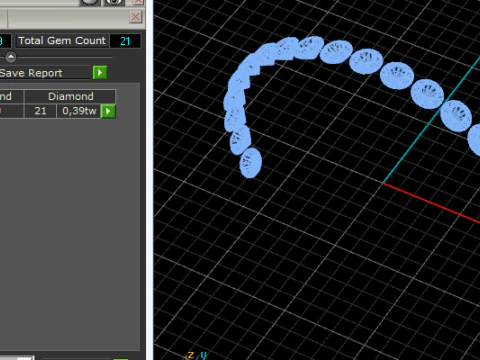
Task: Click the Total Gem Count label
Action: coord(62,41)
